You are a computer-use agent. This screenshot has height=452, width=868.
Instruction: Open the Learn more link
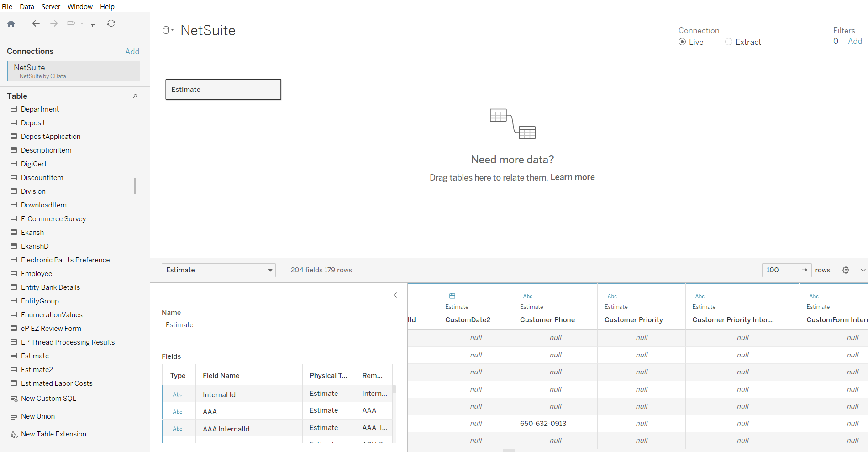(x=572, y=177)
